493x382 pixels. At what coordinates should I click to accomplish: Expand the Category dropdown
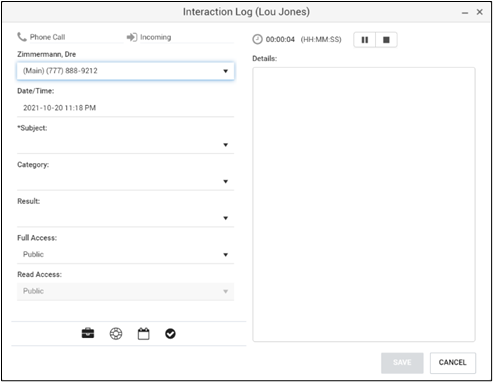tap(125, 181)
